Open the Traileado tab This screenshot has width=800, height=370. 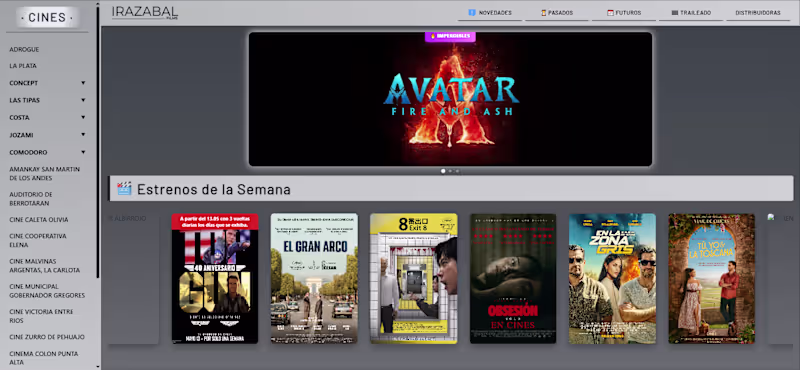pyautogui.click(x=691, y=13)
